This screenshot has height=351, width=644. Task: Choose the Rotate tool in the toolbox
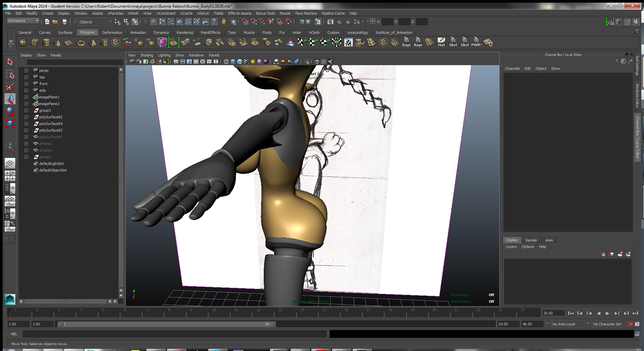(10, 110)
